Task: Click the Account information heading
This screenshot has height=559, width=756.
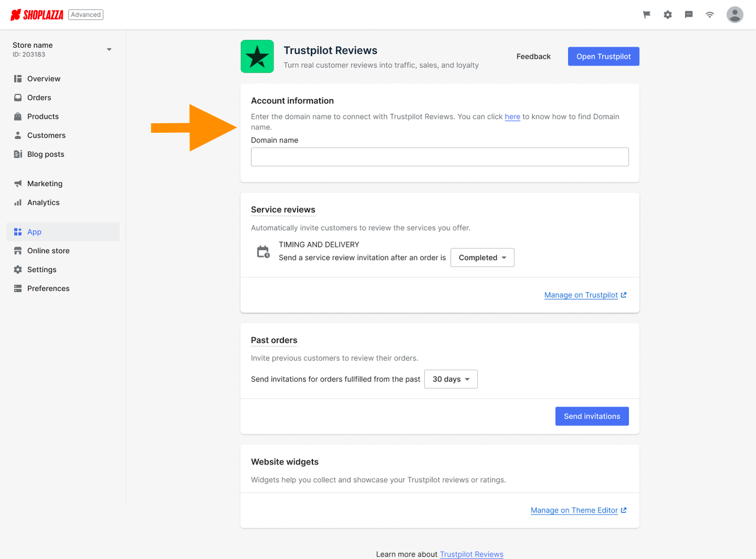Action: 292,101
